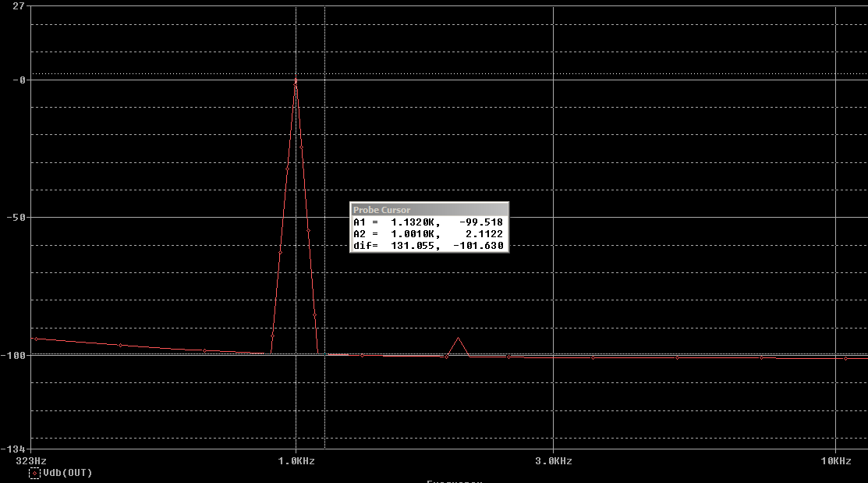Click the -100 y-axis label
868x483 pixels.
point(13,355)
